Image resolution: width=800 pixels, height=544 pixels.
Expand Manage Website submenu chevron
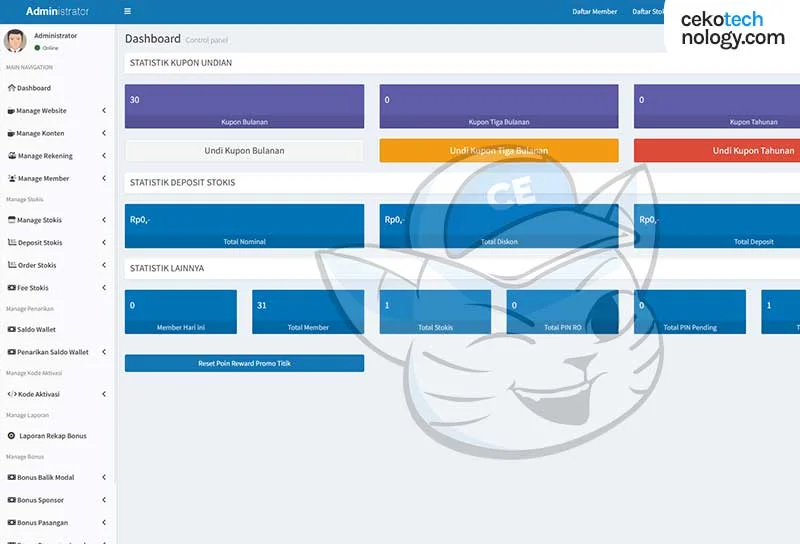coord(104,110)
